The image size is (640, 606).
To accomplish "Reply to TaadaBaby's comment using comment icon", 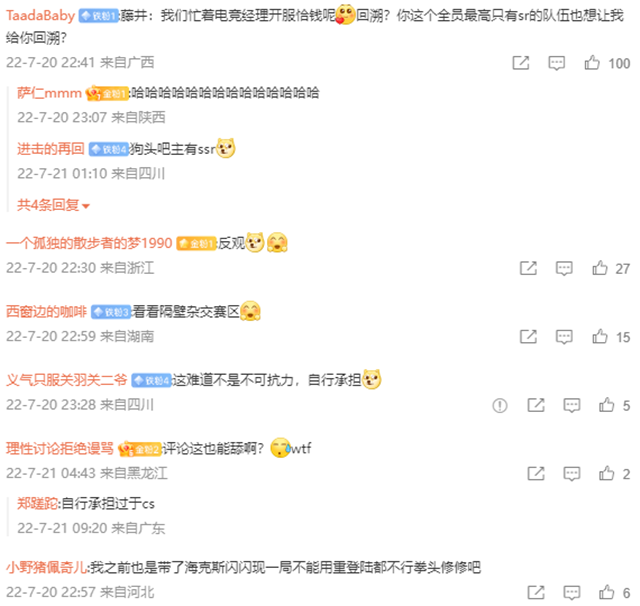I will [556, 63].
